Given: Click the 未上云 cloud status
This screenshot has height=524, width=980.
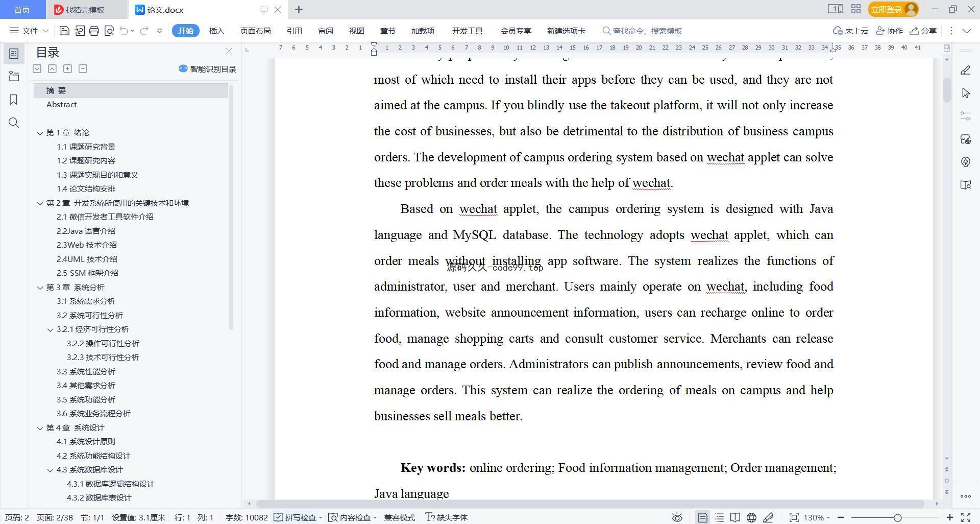Looking at the screenshot, I should click(850, 31).
